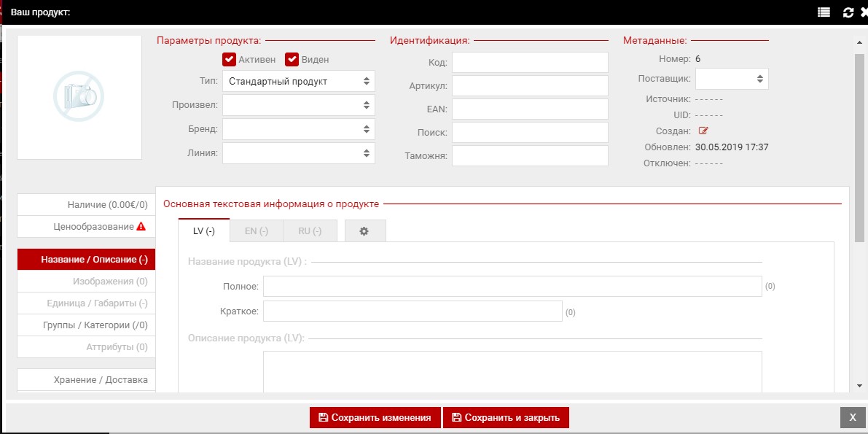Open the Тип dropdown
The width and height of the screenshot is (868, 434).
[299, 82]
